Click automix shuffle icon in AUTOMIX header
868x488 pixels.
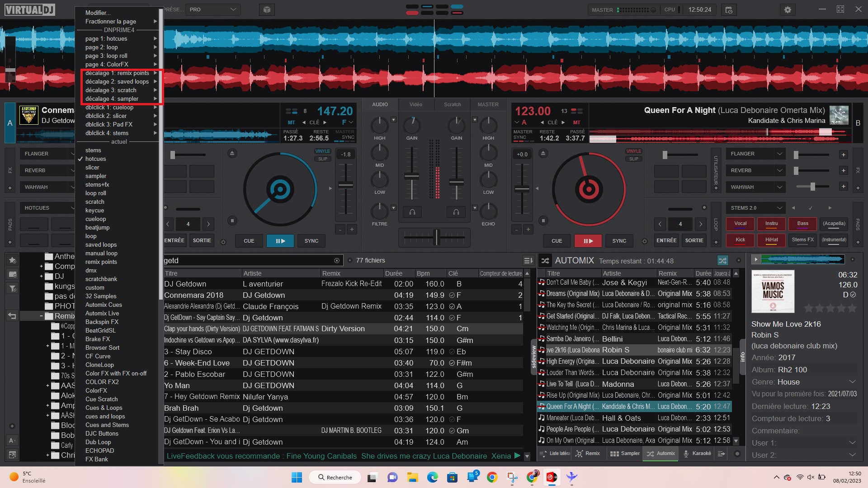click(545, 261)
